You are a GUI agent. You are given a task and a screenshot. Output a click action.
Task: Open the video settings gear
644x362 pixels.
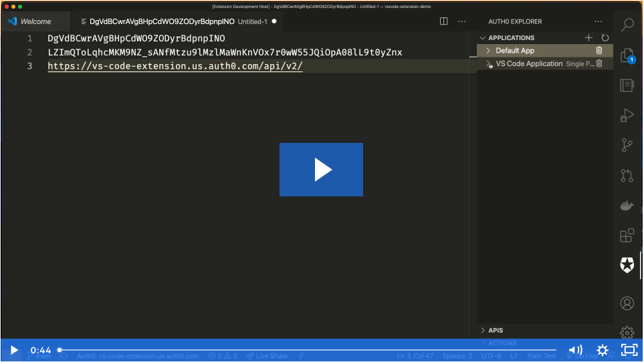coord(603,350)
